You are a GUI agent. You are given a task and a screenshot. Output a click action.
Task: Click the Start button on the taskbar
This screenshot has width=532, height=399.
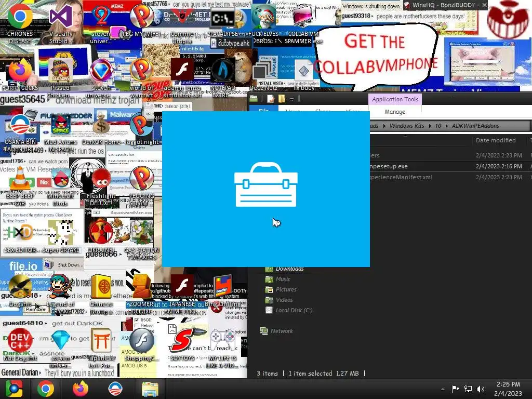click(14, 389)
